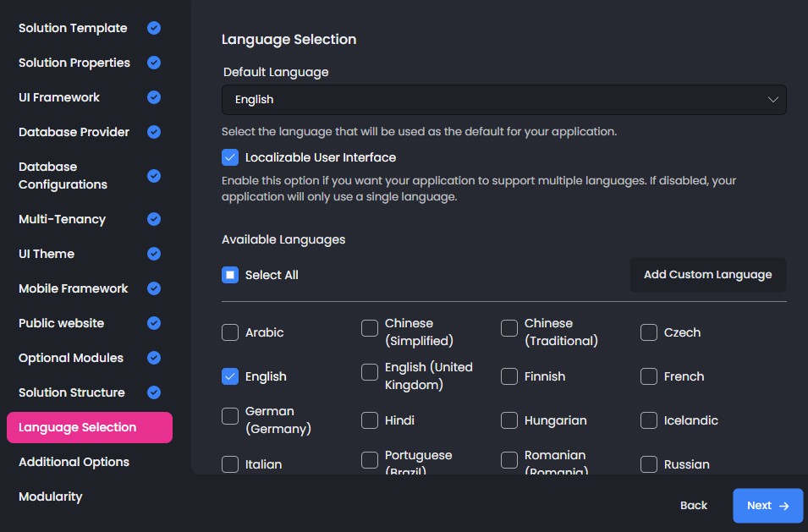This screenshot has width=808, height=532.
Task: Click the checkmark icon beside Optional Modules
Action: [x=154, y=358]
